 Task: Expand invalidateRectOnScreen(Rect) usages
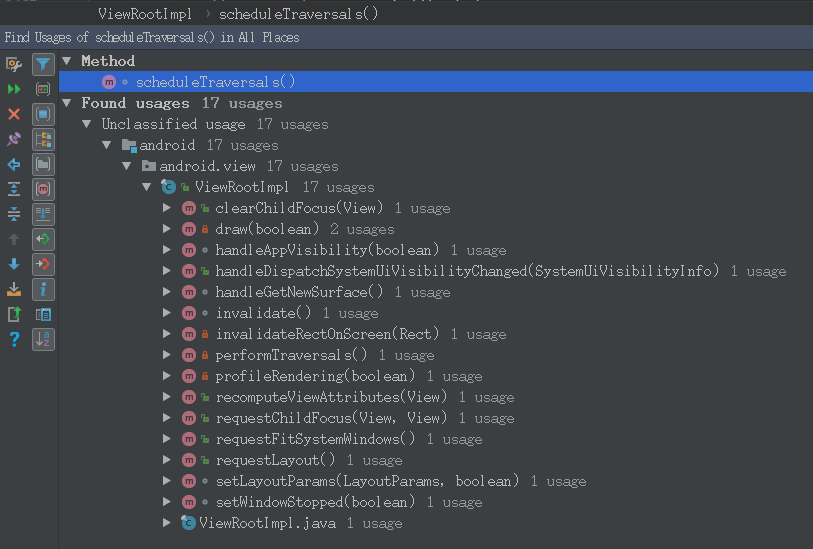pos(166,334)
